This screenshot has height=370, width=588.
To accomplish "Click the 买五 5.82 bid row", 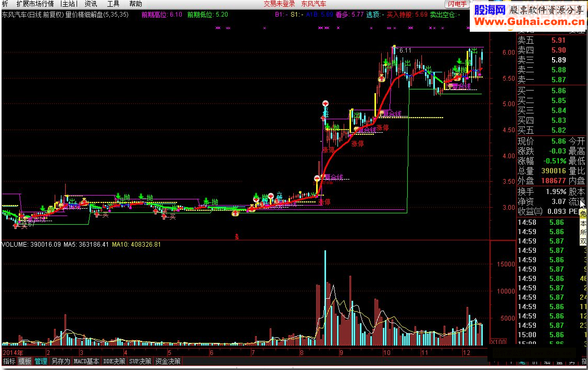I will pos(542,130).
